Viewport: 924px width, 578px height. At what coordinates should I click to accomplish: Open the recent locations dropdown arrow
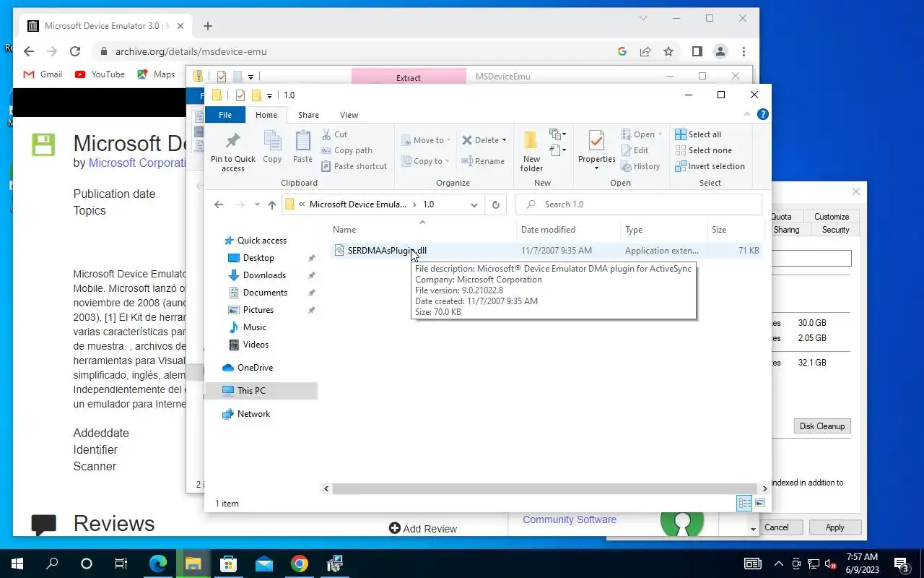257,204
